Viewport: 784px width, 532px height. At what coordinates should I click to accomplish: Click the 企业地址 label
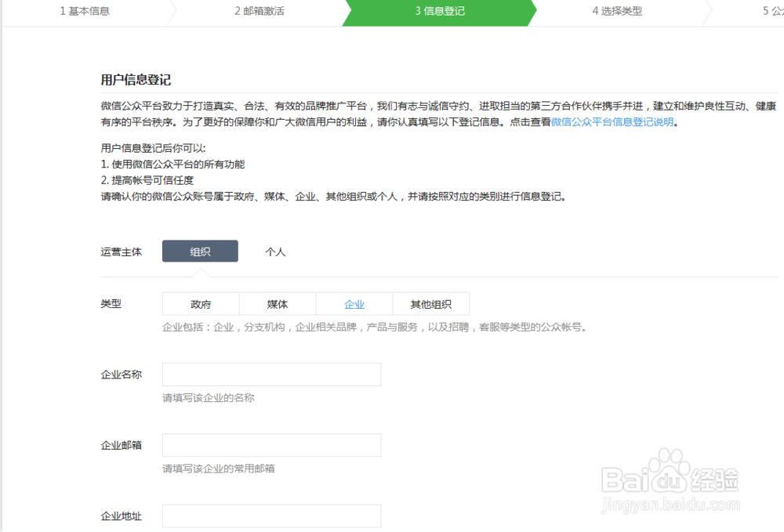pyautogui.click(x=121, y=516)
